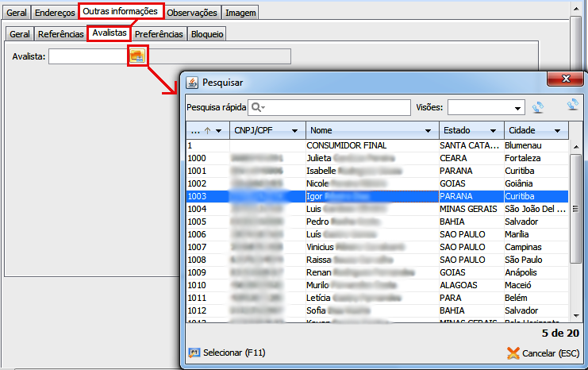Select row 1010 Murilo
The image size is (588, 370).
[377, 286]
